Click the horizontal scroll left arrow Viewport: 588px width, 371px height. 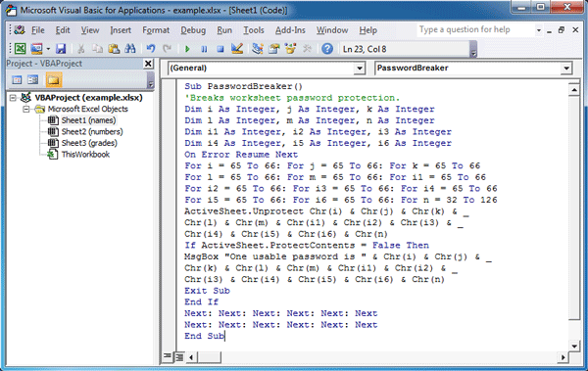click(192, 357)
